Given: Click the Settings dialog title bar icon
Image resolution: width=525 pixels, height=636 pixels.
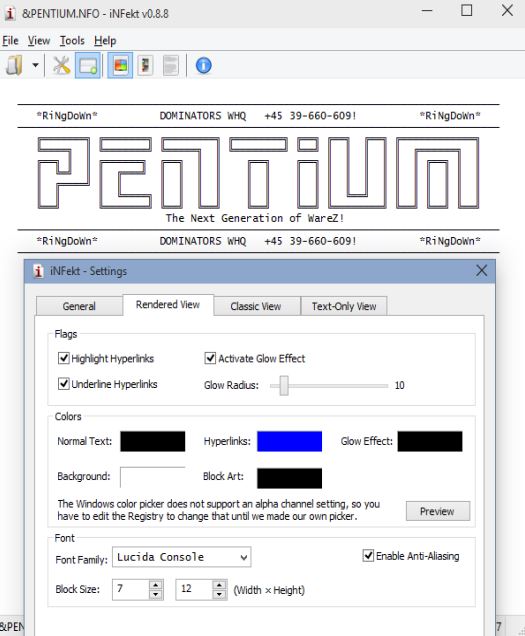Looking at the screenshot, I should click(38, 271).
